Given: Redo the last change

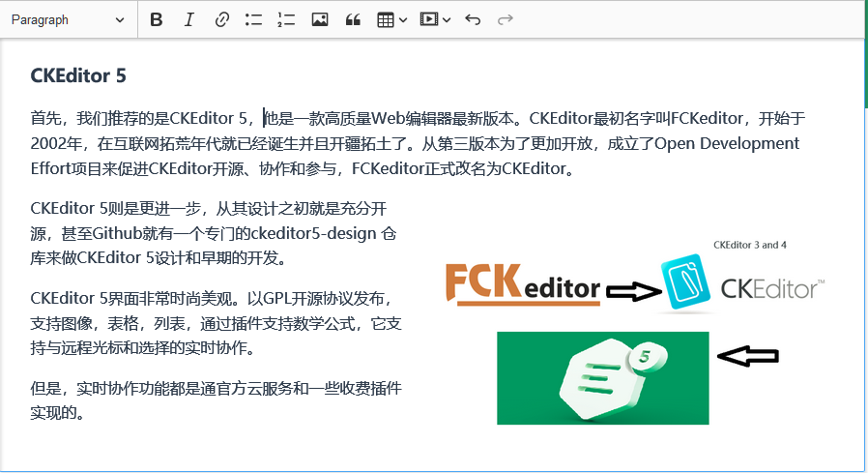Looking at the screenshot, I should pyautogui.click(x=505, y=20).
